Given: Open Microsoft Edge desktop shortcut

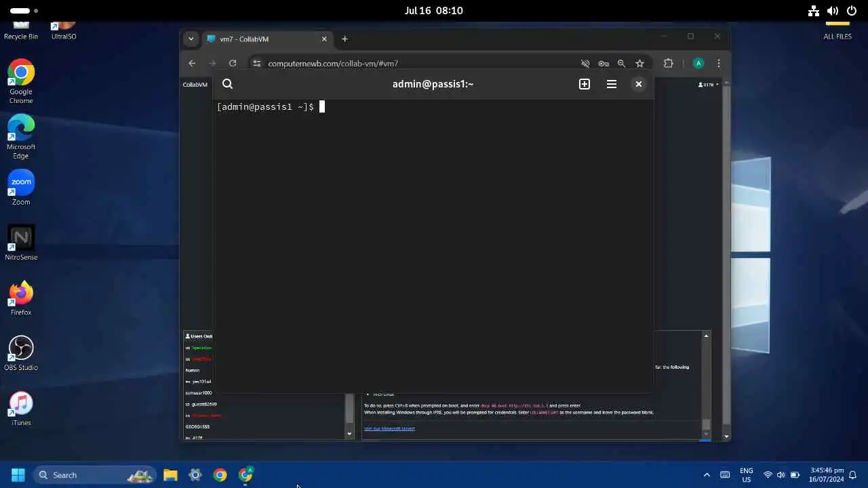Looking at the screenshot, I should 21,137.
